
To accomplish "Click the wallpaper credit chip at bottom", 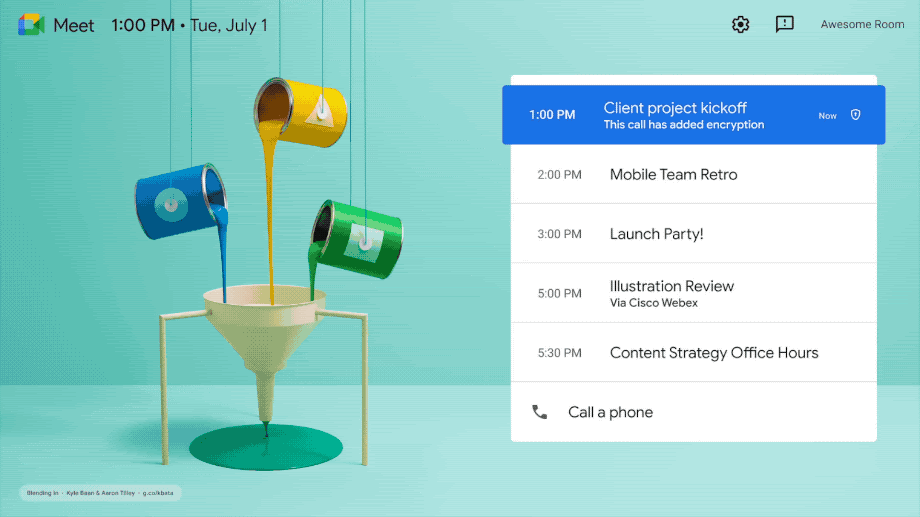I will (x=100, y=493).
